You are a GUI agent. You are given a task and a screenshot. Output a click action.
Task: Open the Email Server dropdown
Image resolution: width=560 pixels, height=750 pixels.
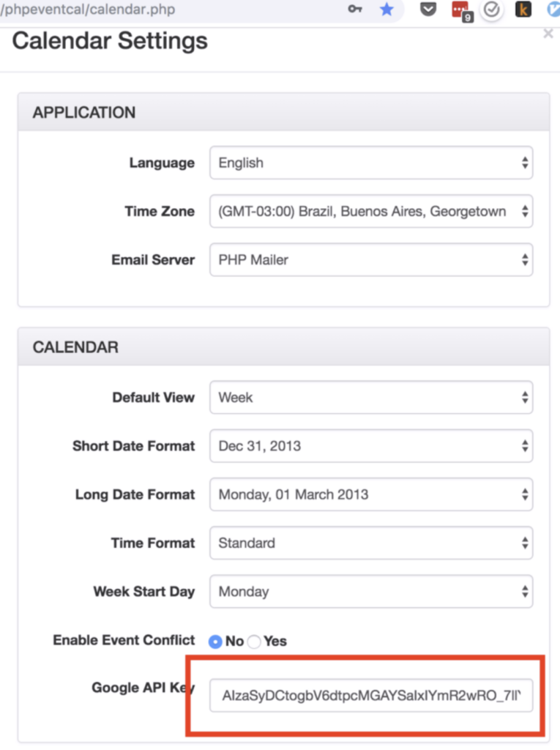point(371,260)
